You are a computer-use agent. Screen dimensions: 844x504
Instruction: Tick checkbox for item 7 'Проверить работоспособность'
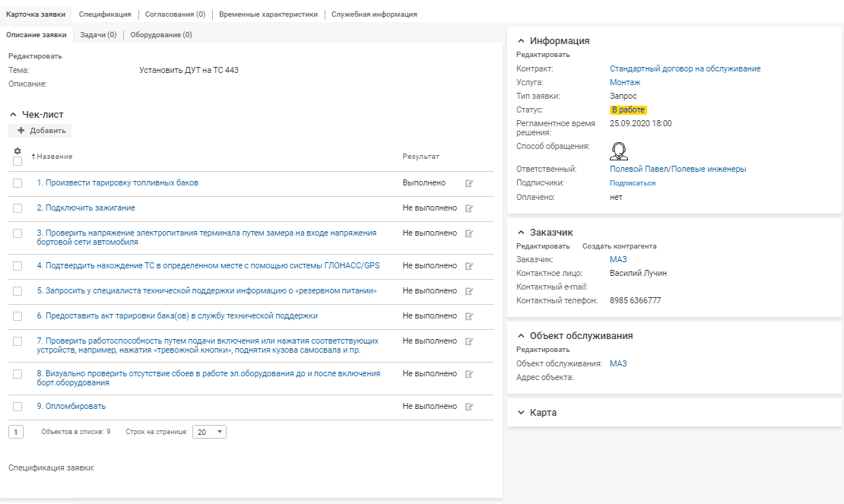pos(17,341)
